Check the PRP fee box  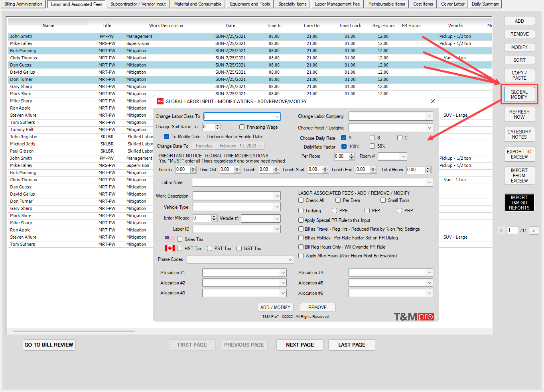point(399,211)
